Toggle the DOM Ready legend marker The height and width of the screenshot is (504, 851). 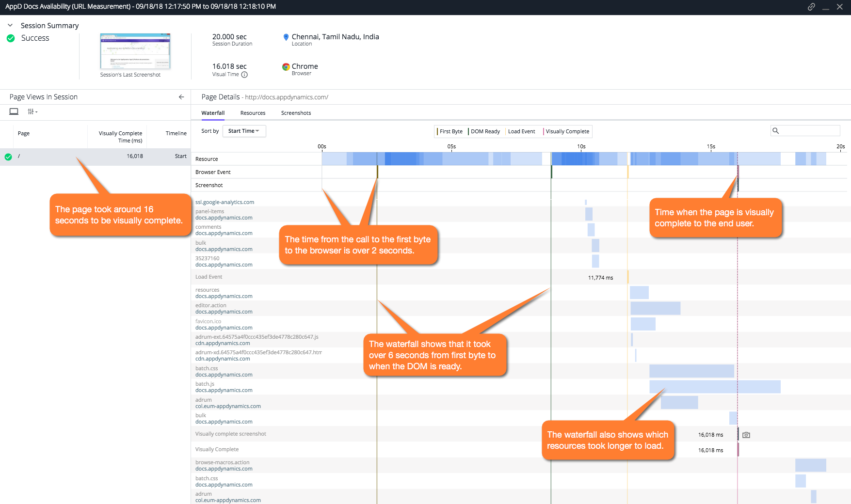tap(484, 131)
